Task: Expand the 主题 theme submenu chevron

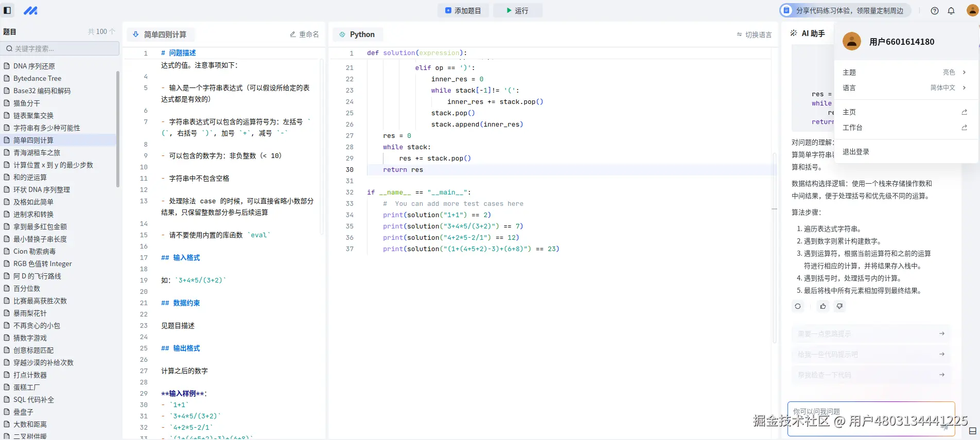Action: point(964,73)
